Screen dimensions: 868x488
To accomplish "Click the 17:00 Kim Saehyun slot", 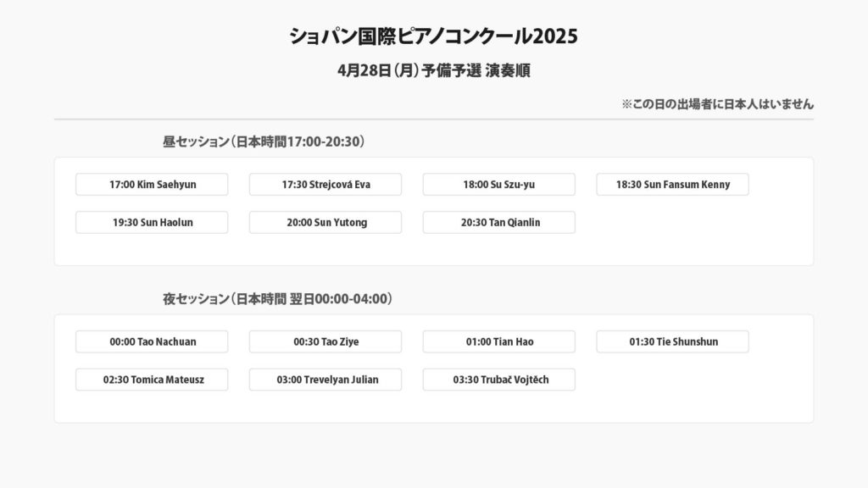I will coord(152,185).
